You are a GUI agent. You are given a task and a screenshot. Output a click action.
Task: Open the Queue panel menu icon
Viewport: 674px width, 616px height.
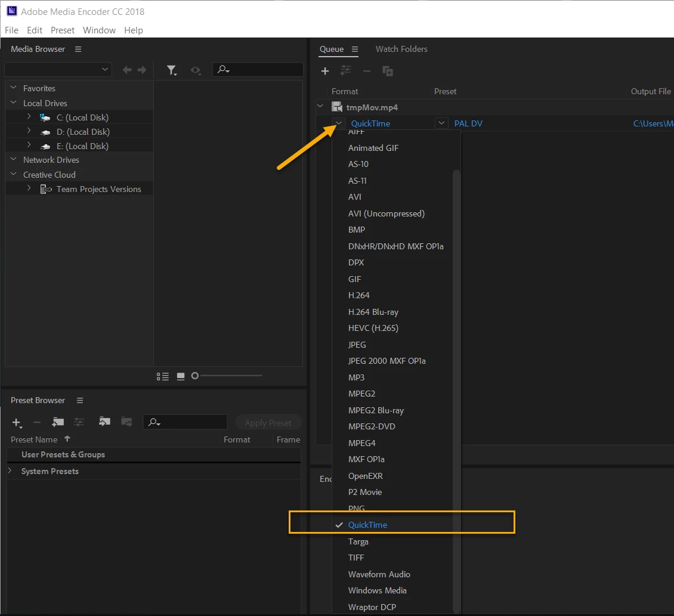tap(355, 49)
